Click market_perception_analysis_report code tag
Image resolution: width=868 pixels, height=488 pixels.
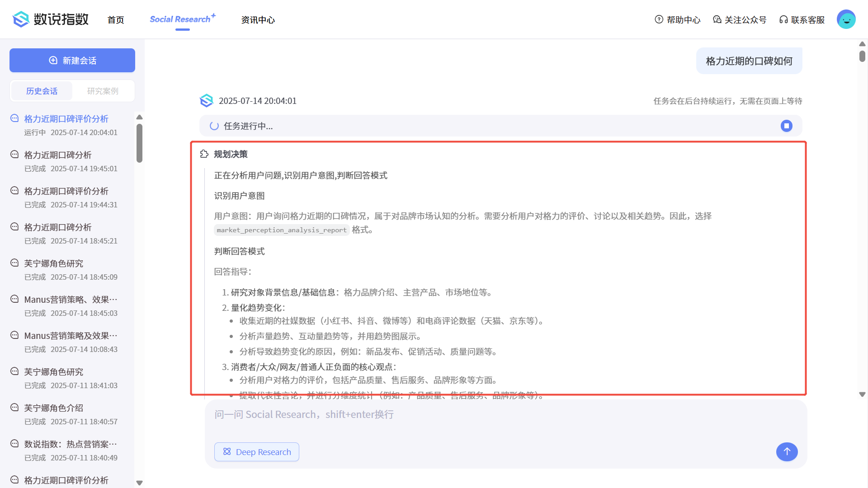coord(282,230)
